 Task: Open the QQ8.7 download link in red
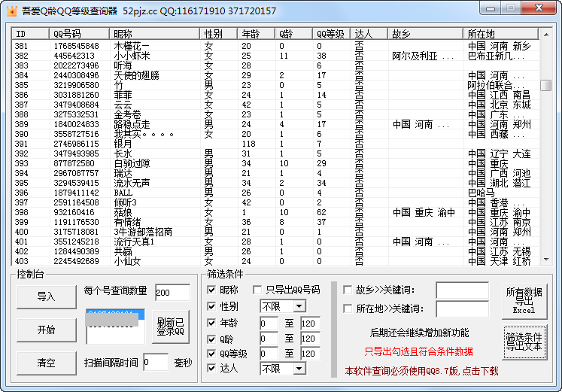coord(421,371)
